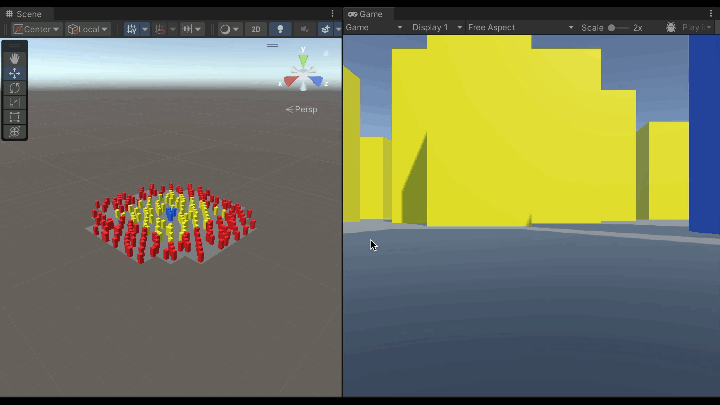Image resolution: width=720 pixels, height=405 pixels.
Task: Toggle Persp projection label
Action: pyautogui.click(x=302, y=109)
